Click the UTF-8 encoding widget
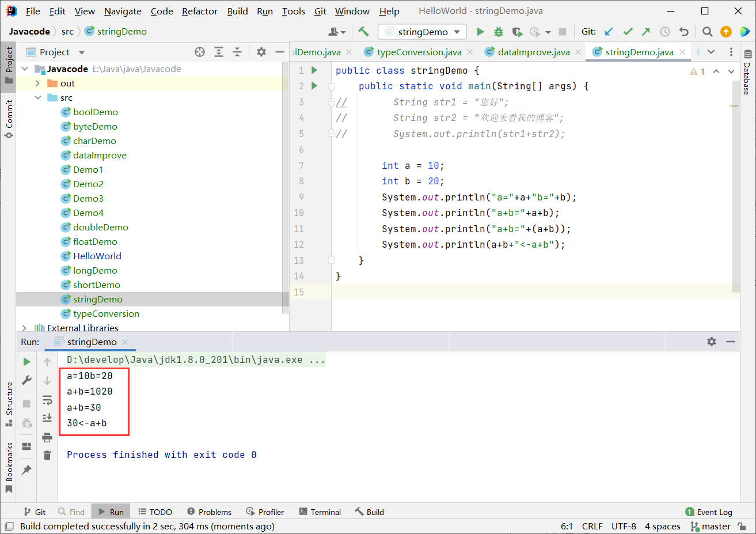The image size is (756, 534). coord(624,526)
